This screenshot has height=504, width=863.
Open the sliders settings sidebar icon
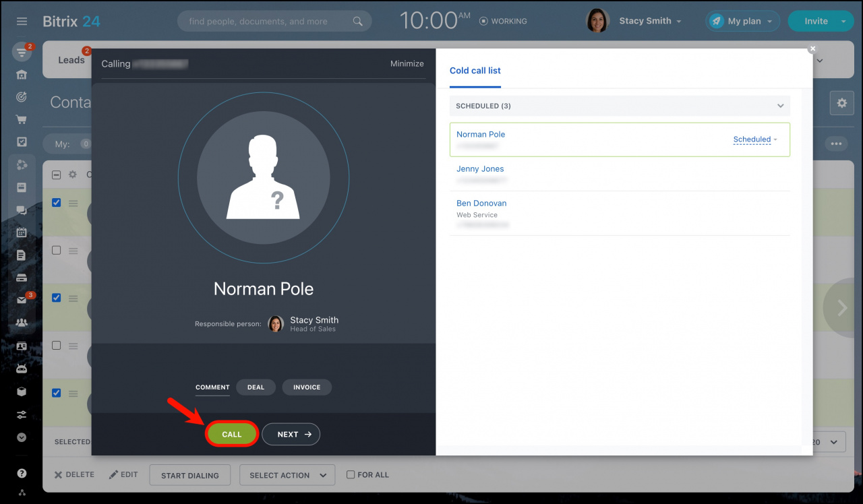22,414
